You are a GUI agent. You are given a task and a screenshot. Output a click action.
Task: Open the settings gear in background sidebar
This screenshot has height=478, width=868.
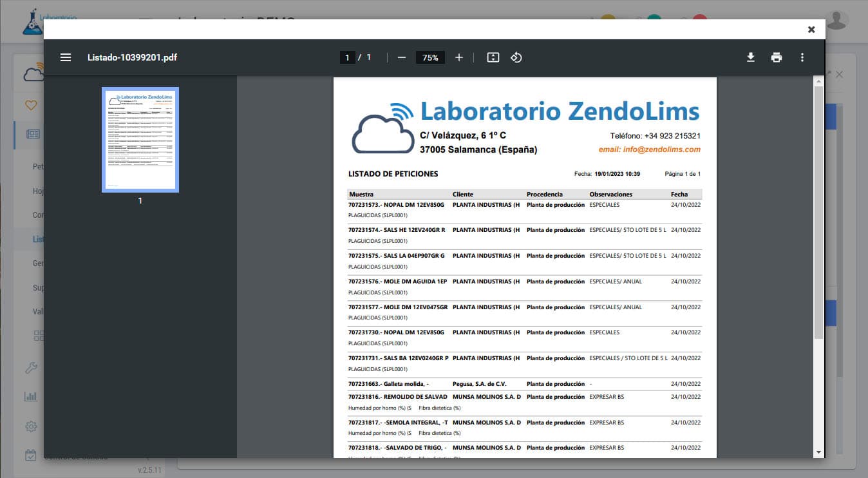(31, 426)
